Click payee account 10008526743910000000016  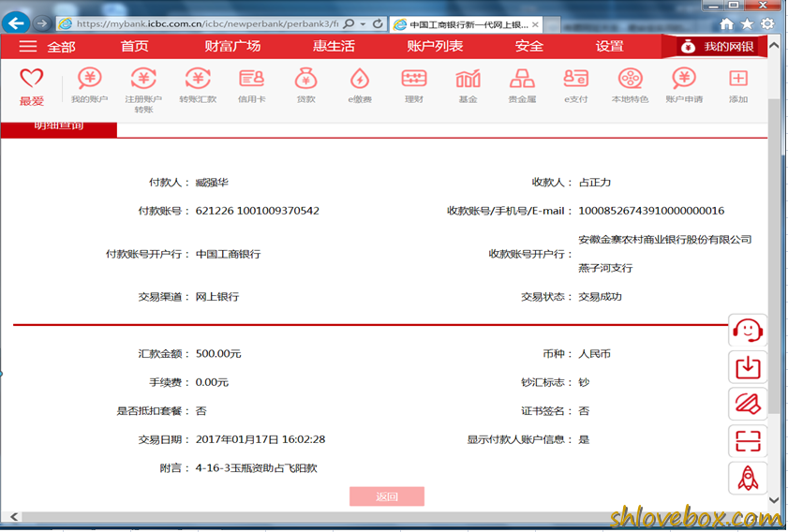pyautogui.click(x=651, y=211)
